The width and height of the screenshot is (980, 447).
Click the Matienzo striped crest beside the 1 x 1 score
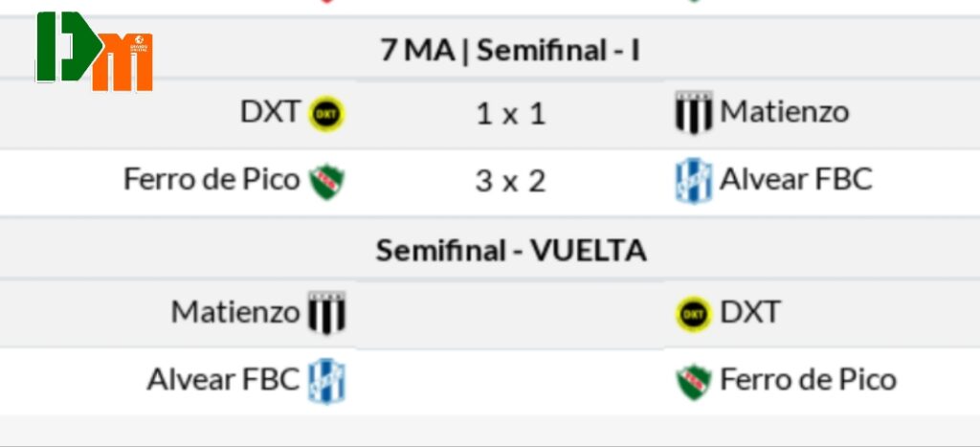[693, 114]
